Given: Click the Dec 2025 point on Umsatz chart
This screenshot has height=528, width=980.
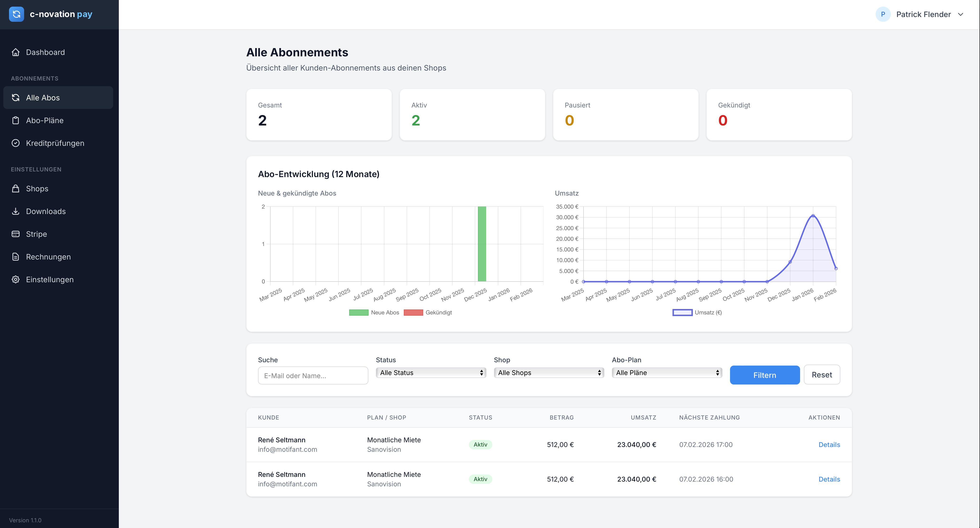Looking at the screenshot, I should click(x=790, y=262).
